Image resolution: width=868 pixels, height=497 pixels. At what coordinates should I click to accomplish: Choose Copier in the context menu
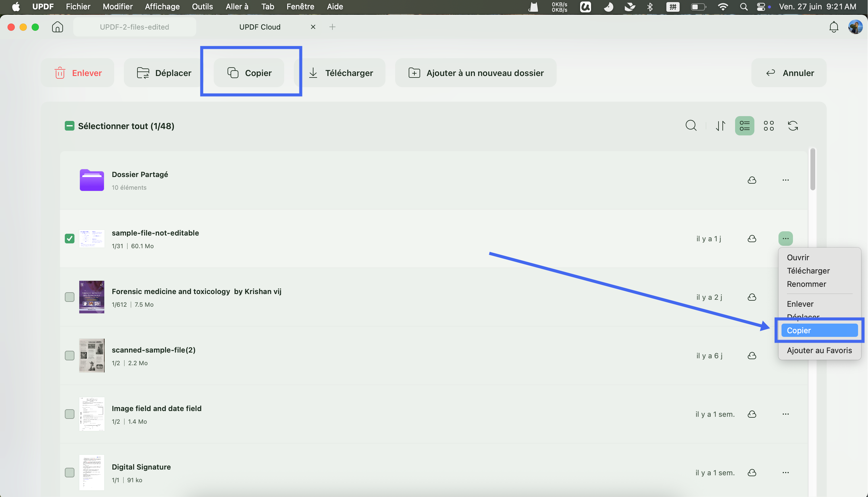pyautogui.click(x=819, y=331)
